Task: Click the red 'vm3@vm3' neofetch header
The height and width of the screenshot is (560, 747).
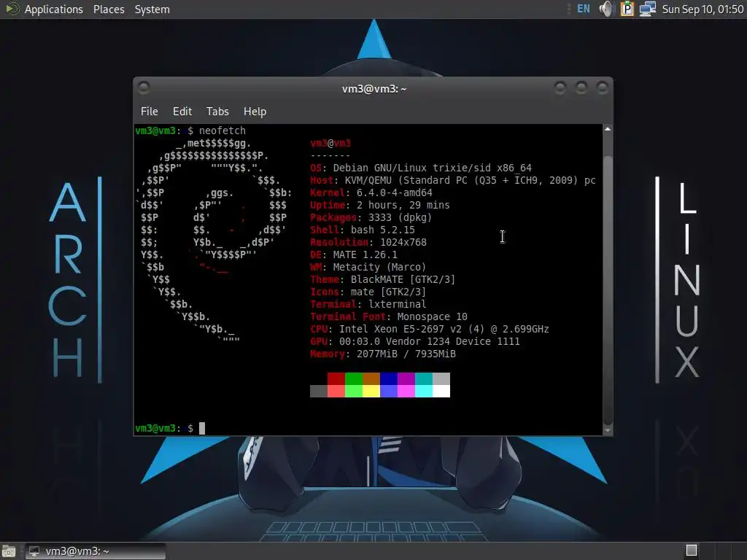Action: 330,144
